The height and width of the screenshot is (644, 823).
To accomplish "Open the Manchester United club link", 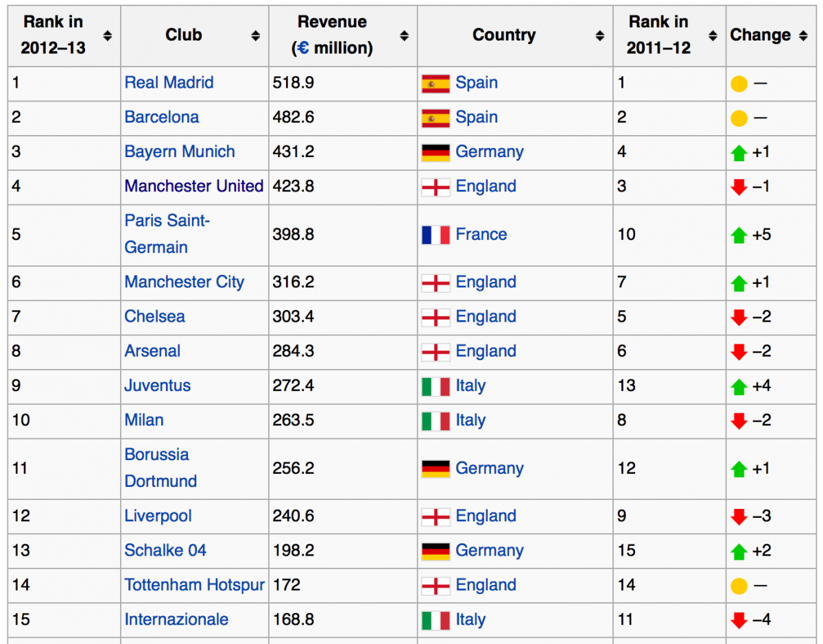I will (194, 187).
